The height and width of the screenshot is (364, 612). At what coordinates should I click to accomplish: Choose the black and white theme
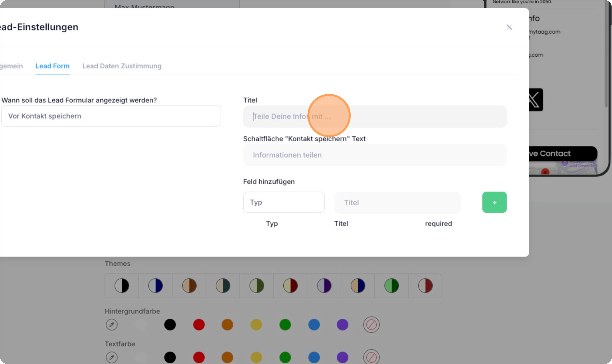tap(122, 286)
